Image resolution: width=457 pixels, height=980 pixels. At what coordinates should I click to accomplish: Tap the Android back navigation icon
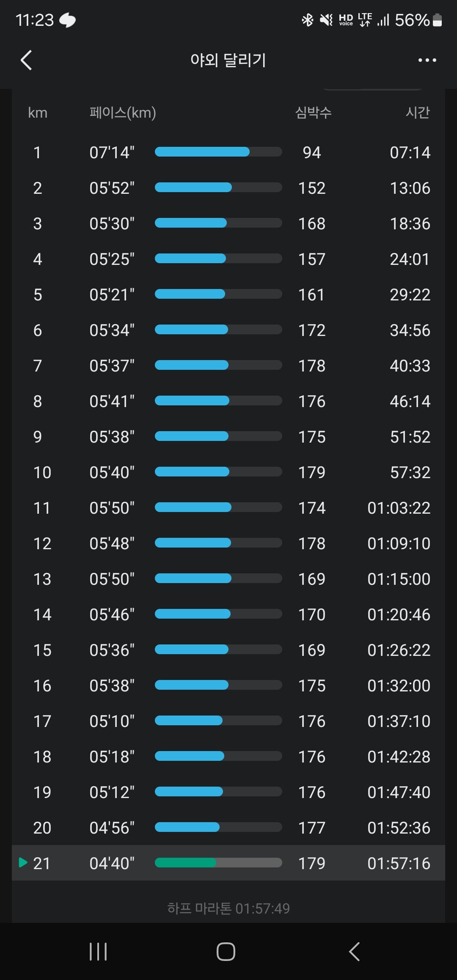tap(354, 951)
